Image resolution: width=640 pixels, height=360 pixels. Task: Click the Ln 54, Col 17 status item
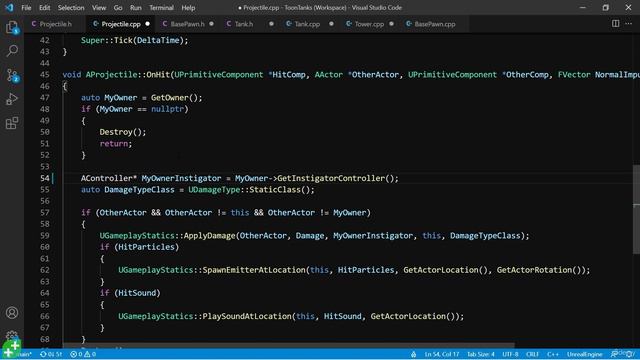442,354
